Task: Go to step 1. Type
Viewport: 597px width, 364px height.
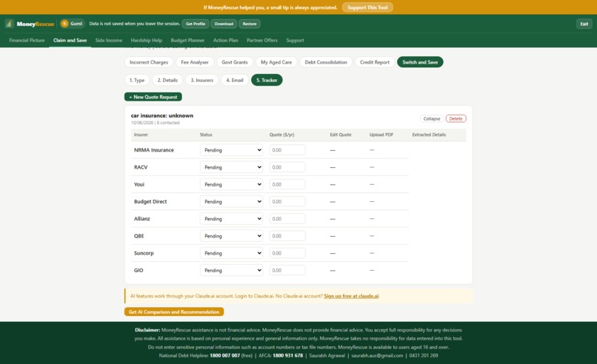Action: (x=137, y=80)
